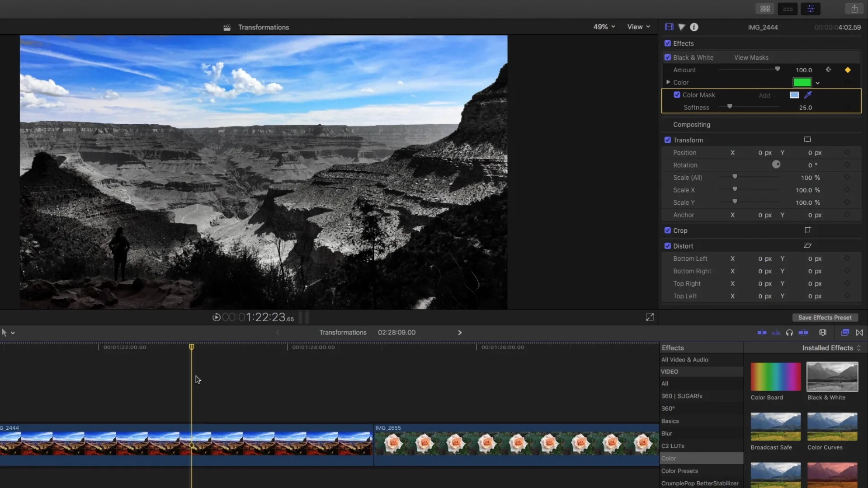This screenshot has width=868, height=488.
Task: Click the View Masks link
Action: point(751,57)
